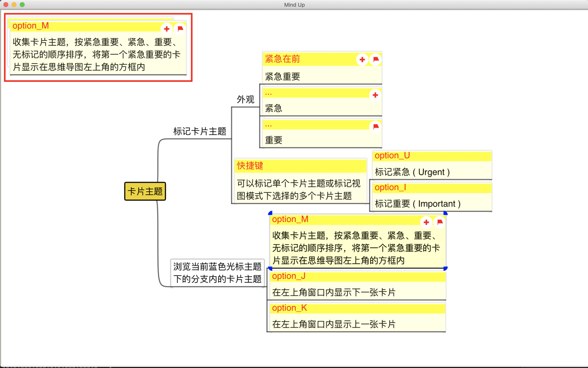This screenshot has height=368, width=588.
Task: Click the plus icon on 紧急在前 card
Action: click(x=362, y=60)
